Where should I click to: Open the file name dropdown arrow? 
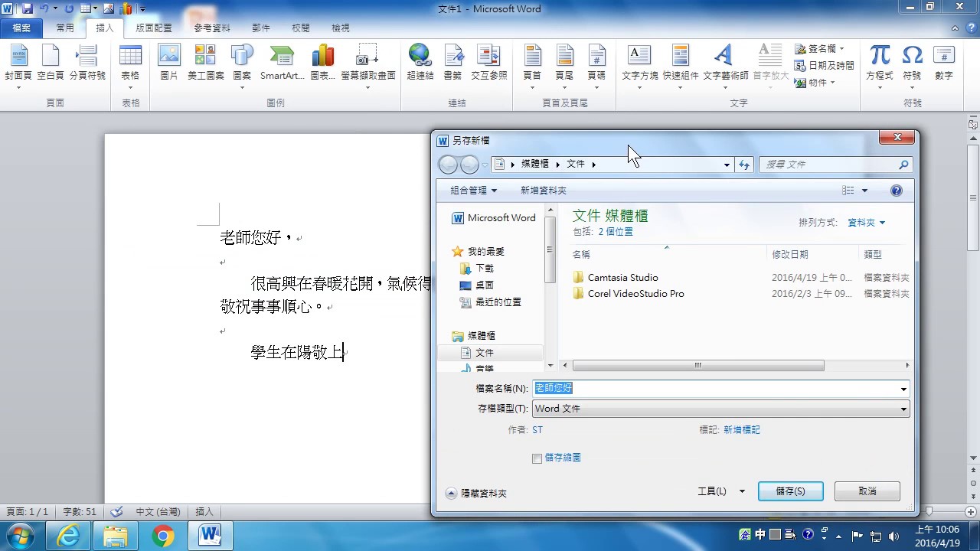(x=903, y=389)
